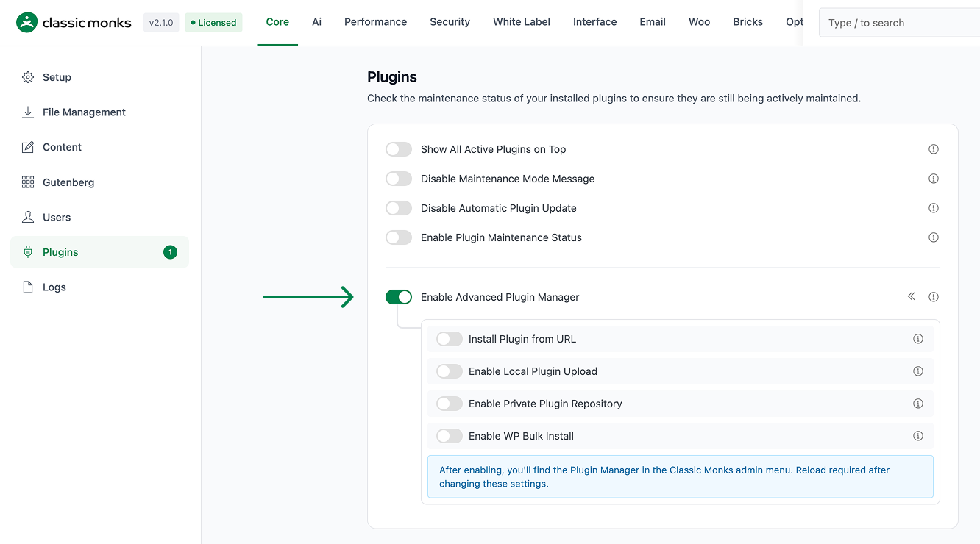Image resolution: width=980 pixels, height=544 pixels.
Task: Click the v2.1.0 version badge
Action: click(161, 23)
